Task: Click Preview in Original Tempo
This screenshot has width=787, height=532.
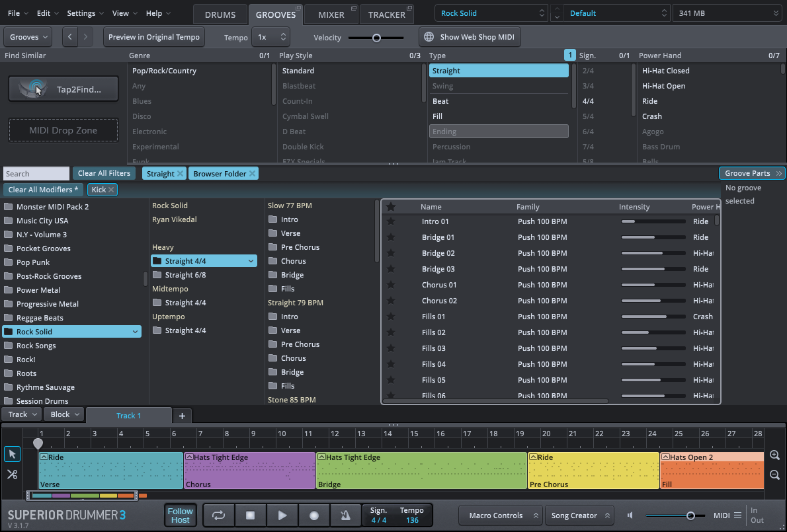Action: point(154,37)
